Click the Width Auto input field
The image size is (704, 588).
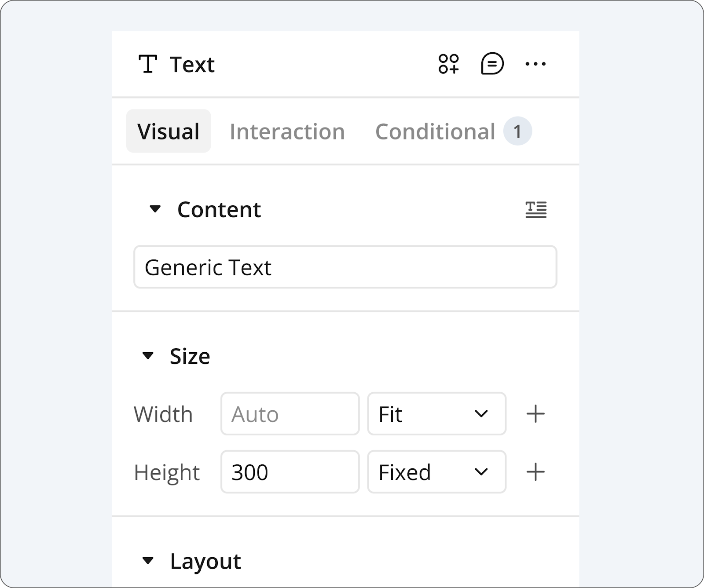(290, 414)
